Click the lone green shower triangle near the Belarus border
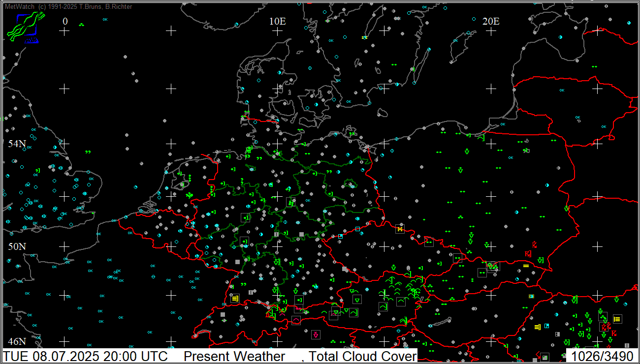This screenshot has width=640, height=364. [x=566, y=209]
